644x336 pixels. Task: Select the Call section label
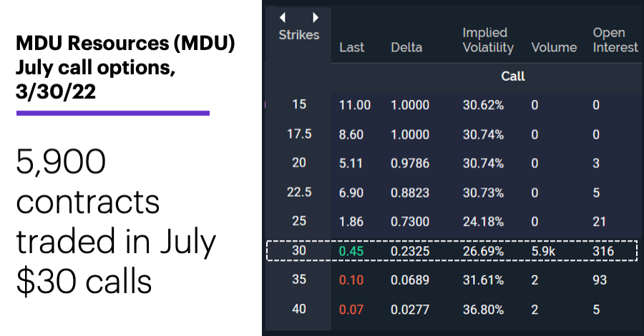click(513, 76)
